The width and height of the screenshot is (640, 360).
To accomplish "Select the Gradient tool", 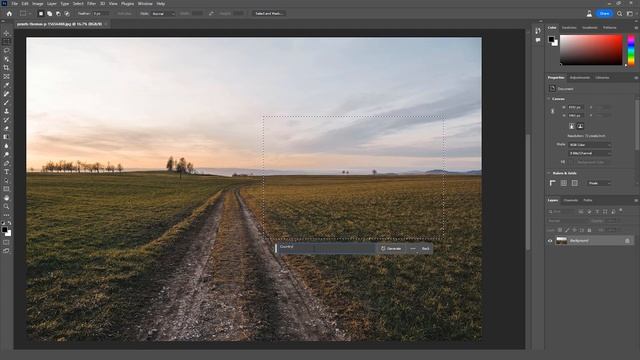I will [x=6, y=137].
